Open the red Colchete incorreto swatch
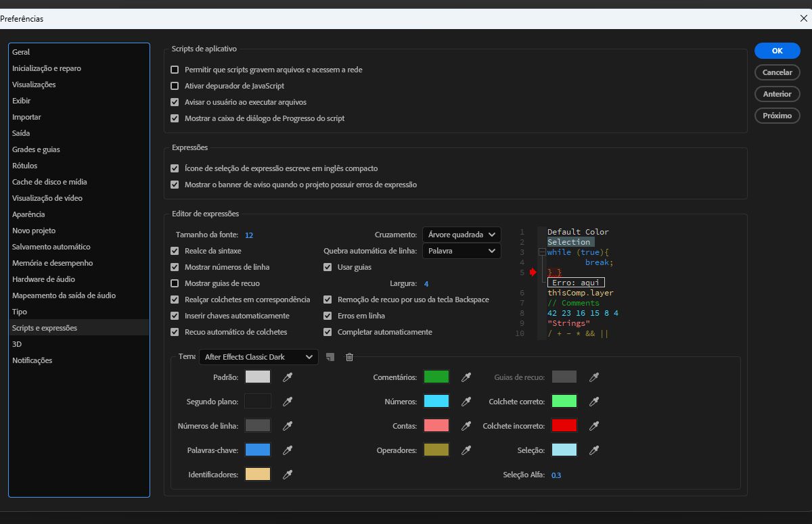This screenshot has height=524, width=812. (564, 426)
